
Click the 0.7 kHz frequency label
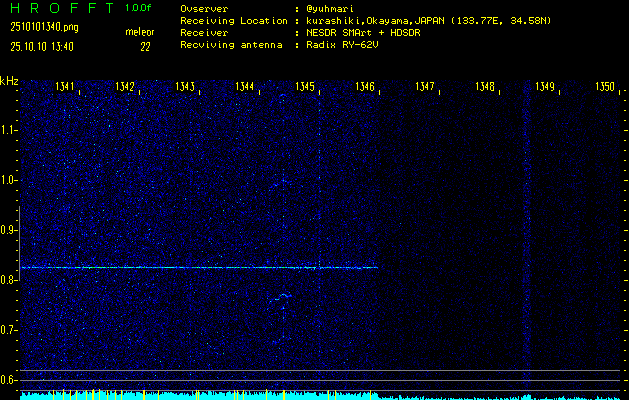pos(10,329)
